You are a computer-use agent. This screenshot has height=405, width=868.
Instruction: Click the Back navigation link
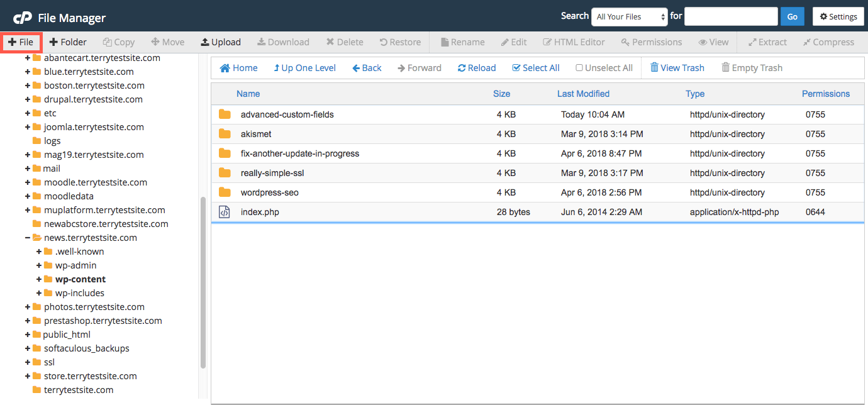pyautogui.click(x=367, y=68)
